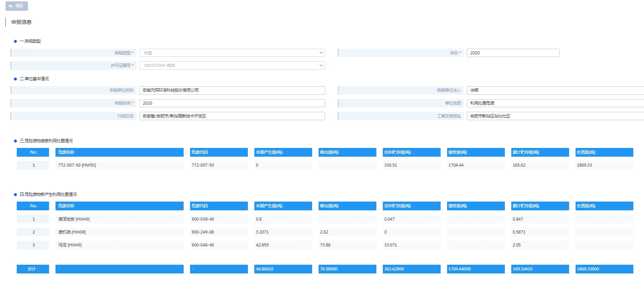Click the 返回 back button

click(16, 6)
